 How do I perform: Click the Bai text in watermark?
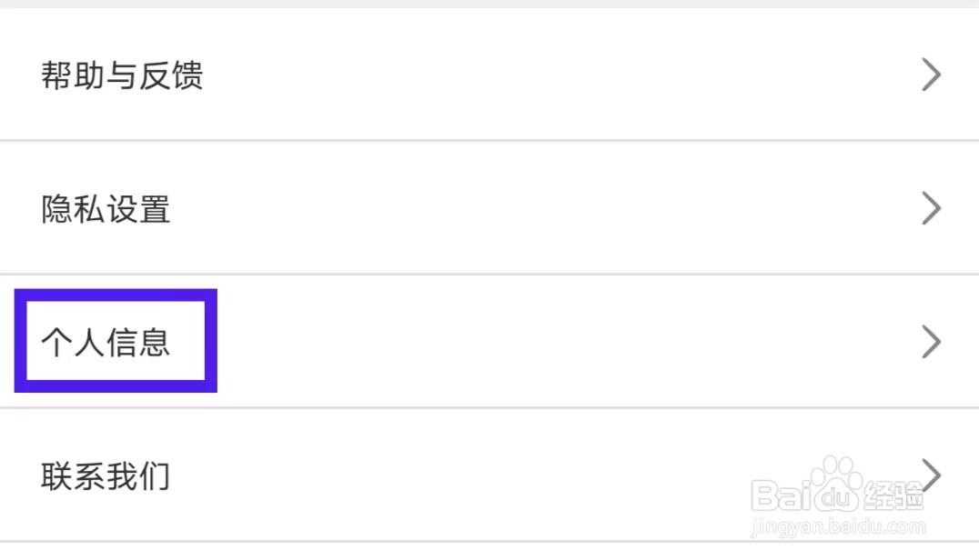pos(781,495)
